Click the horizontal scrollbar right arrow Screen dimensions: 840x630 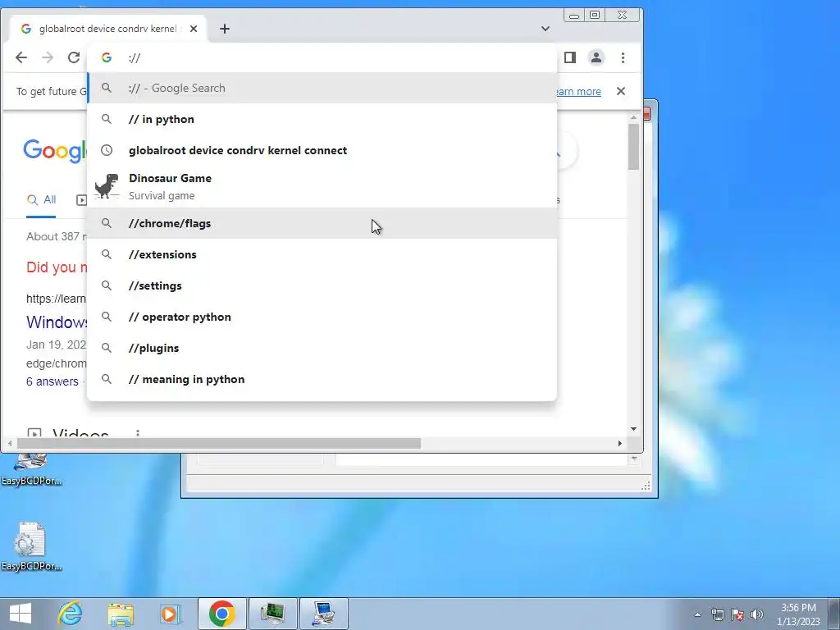pos(620,444)
